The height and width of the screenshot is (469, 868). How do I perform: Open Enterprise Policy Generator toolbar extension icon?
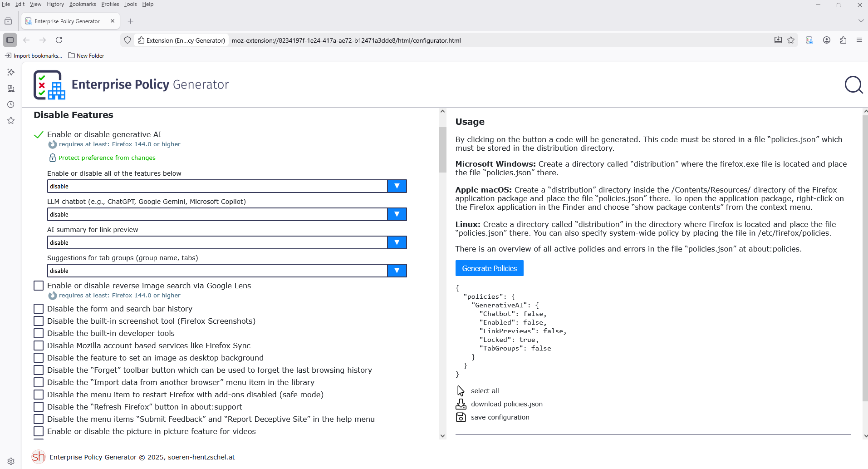(x=809, y=40)
